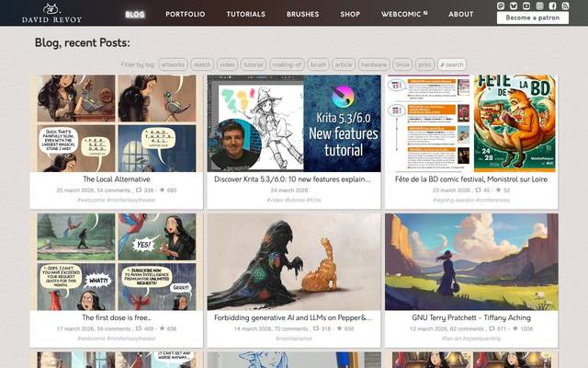
Task: Open The Local Alternative post title
Action: click(117, 179)
